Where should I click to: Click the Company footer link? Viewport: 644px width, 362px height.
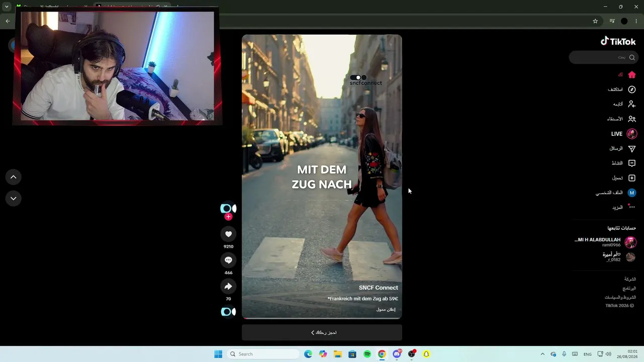pos(630,279)
